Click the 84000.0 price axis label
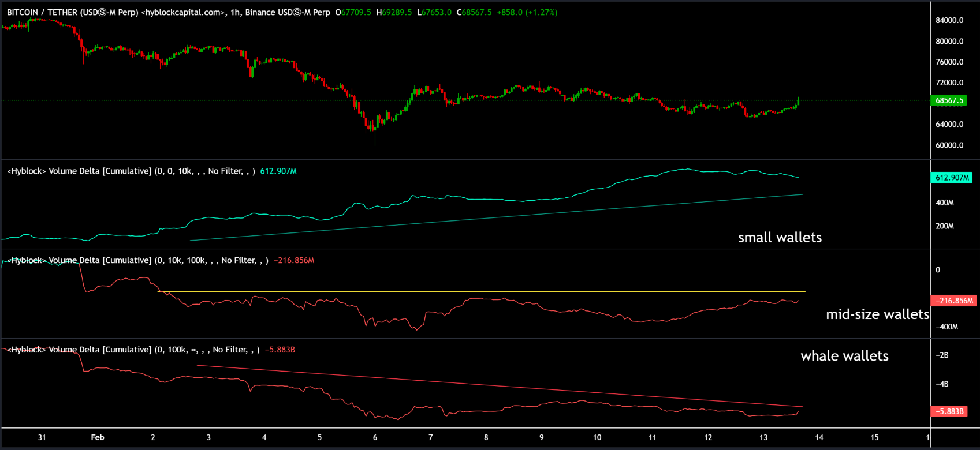Image resolution: width=980 pixels, height=450 pixels. (949, 20)
